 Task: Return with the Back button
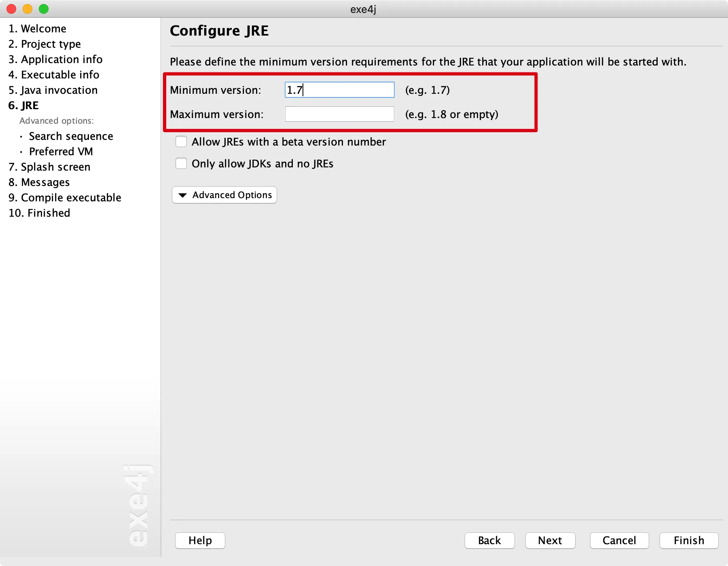coord(489,541)
